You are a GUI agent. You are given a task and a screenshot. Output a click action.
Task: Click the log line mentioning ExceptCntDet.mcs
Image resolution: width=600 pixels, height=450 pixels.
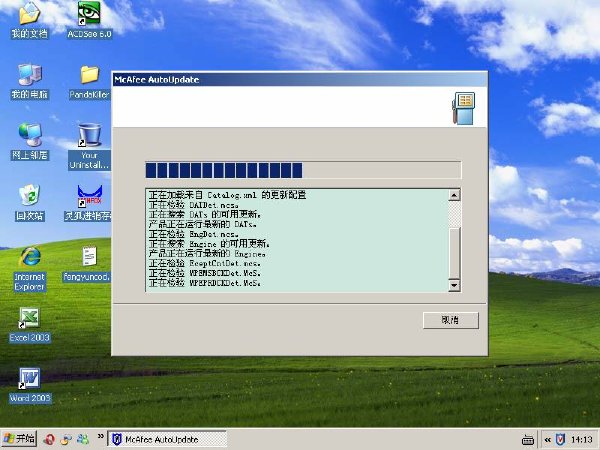pos(205,263)
